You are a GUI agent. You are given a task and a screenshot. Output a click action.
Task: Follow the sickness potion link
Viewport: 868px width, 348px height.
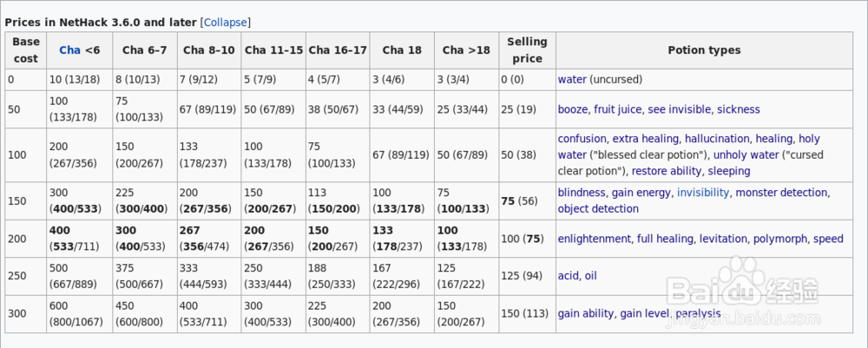click(739, 109)
